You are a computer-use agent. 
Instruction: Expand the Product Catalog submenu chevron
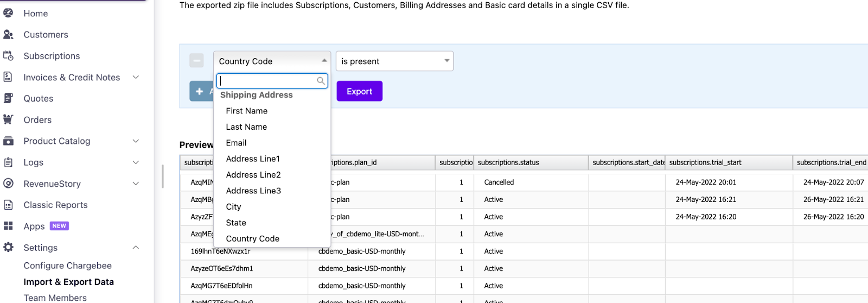tap(136, 141)
